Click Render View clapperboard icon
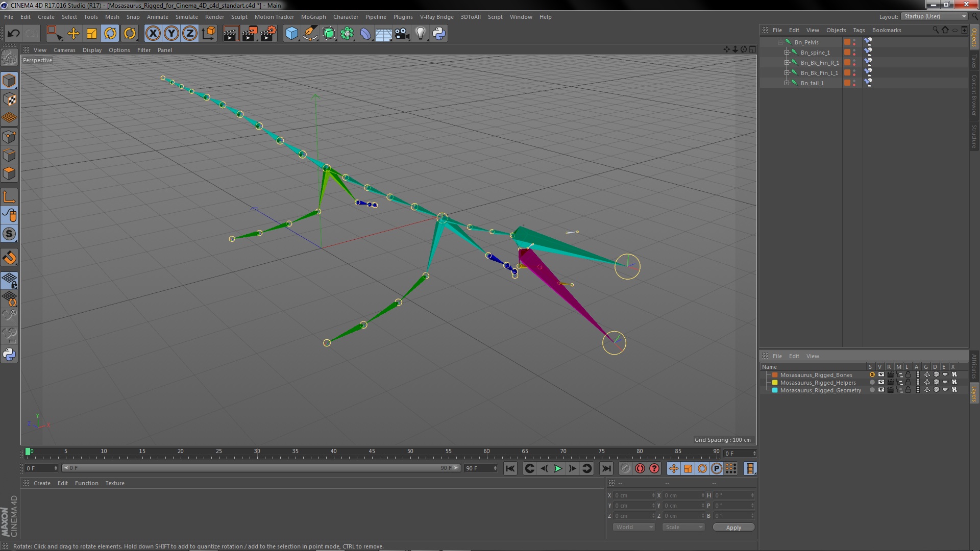Screen dimensions: 980x551 [x=231, y=34]
